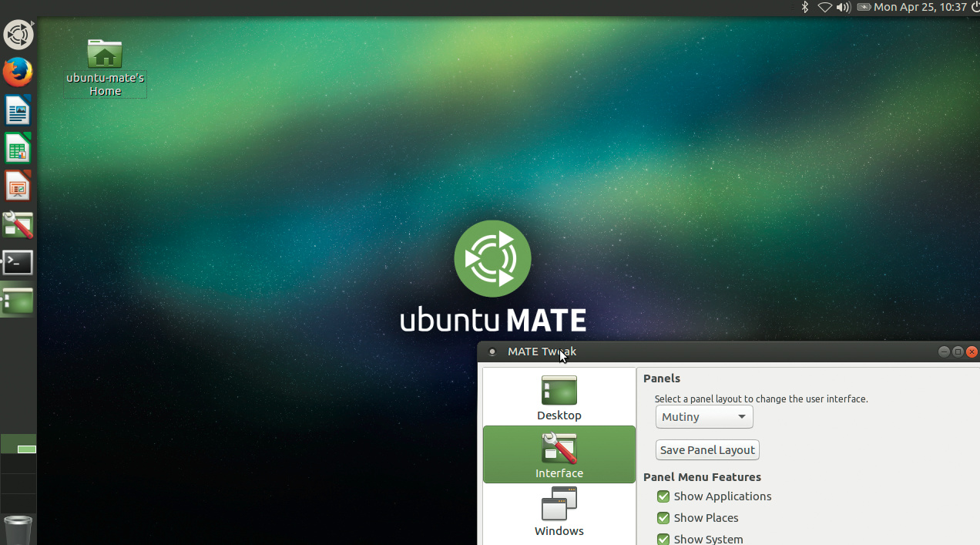The image size is (980, 545).
Task: Toggle the Show Places checkbox
Action: (x=663, y=518)
